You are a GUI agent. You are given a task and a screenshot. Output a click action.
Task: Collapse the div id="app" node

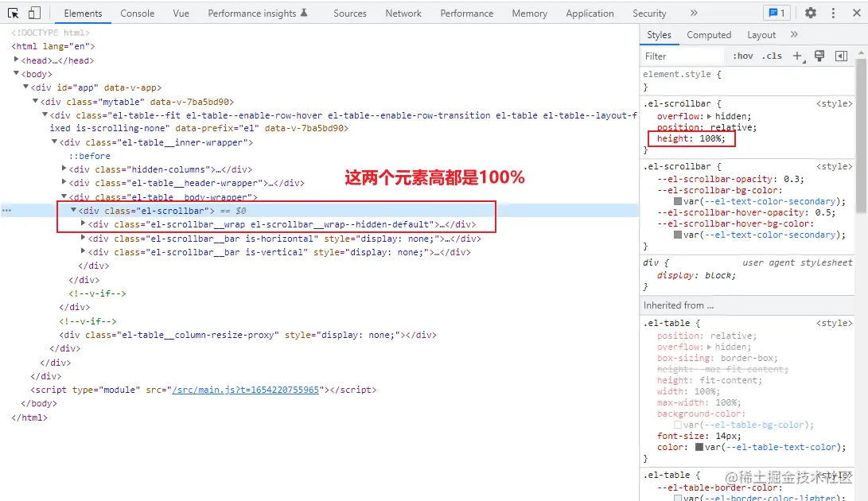coord(25,87)
